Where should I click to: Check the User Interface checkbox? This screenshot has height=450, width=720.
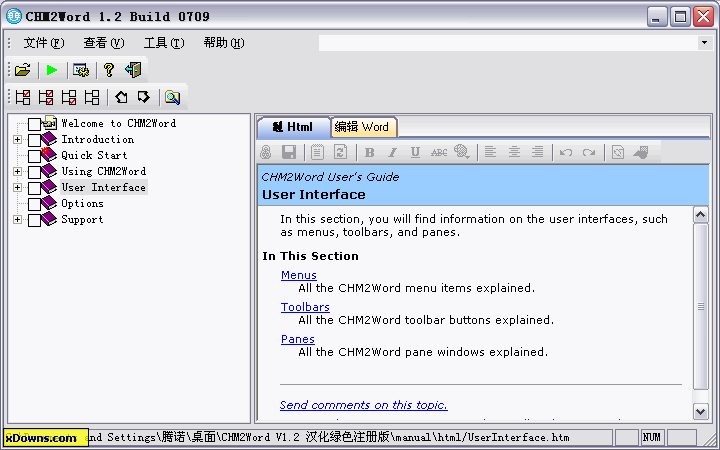point(34,188)
